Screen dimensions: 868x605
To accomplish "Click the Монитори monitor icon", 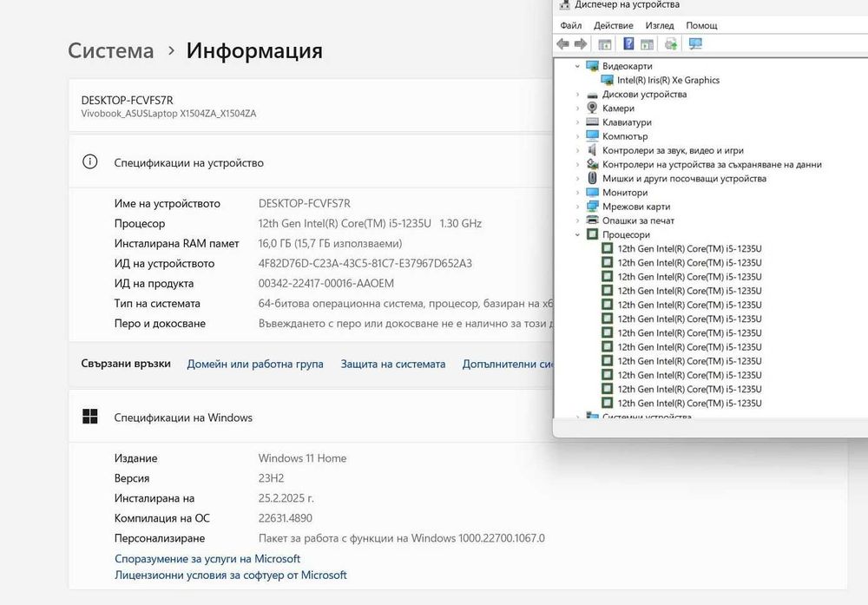I will pos(592,192).
